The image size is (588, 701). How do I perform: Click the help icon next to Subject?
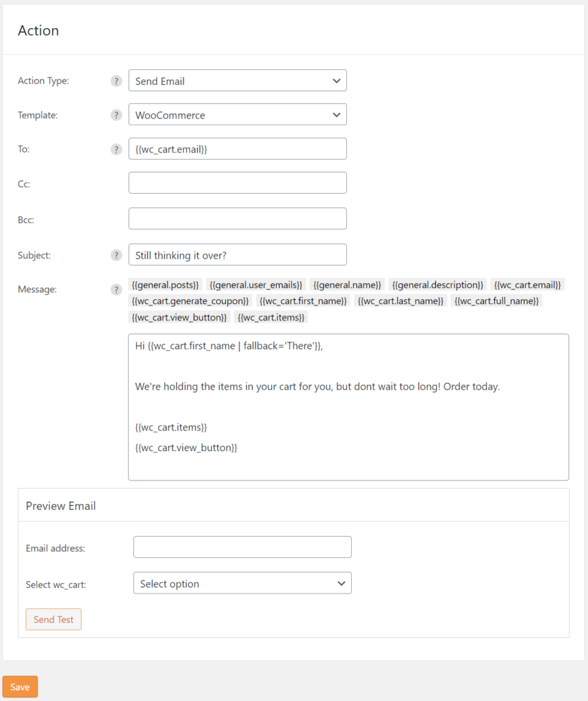[116, 255]
